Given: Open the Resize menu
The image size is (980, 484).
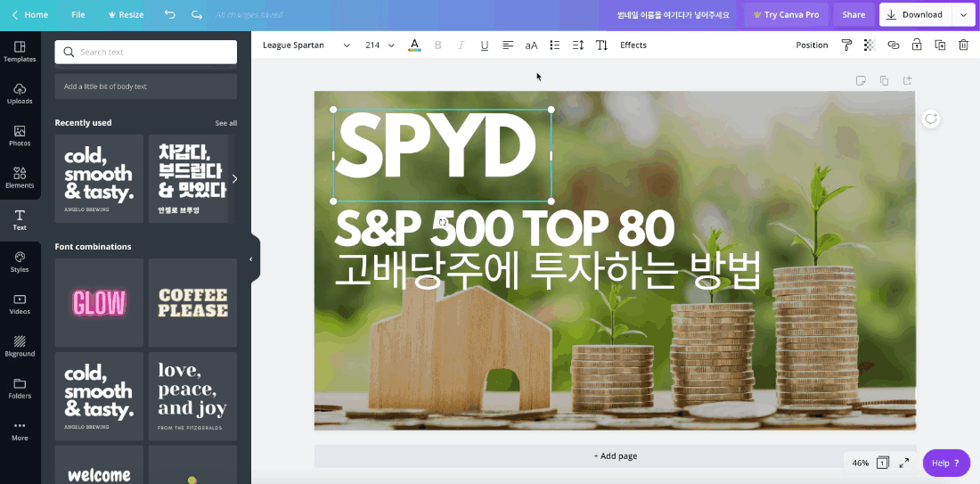Looking at the screenshot, I should 126,14.
